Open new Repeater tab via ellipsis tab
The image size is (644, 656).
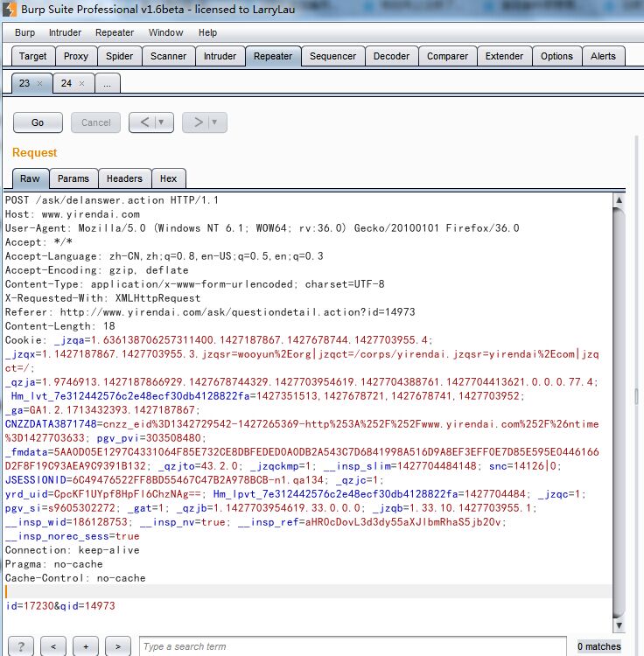point(108,83)
